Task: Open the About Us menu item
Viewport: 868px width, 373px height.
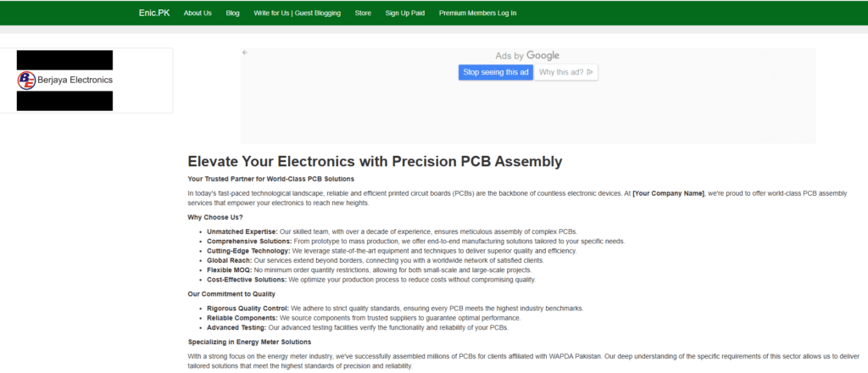Action: click(198, 14)
